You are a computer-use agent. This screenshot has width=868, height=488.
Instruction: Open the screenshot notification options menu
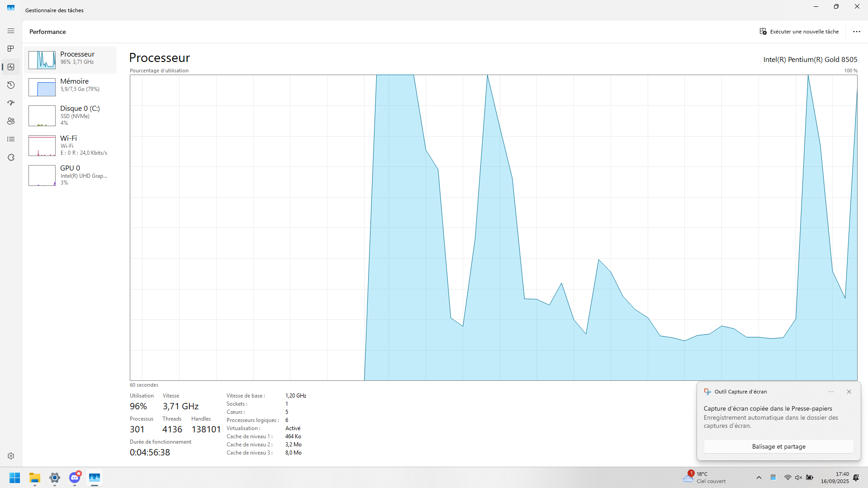(831, 392)
